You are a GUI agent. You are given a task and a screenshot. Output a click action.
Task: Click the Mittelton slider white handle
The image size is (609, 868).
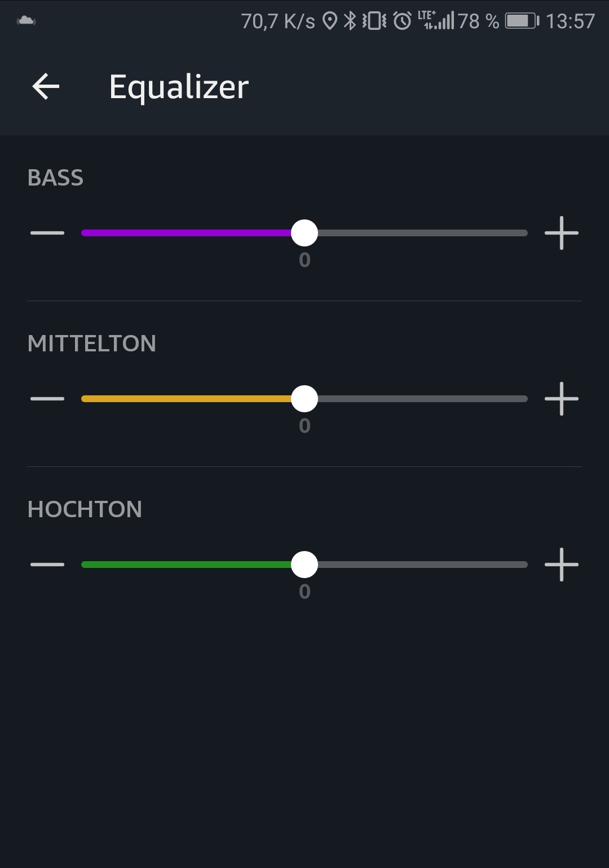point(304,399)
